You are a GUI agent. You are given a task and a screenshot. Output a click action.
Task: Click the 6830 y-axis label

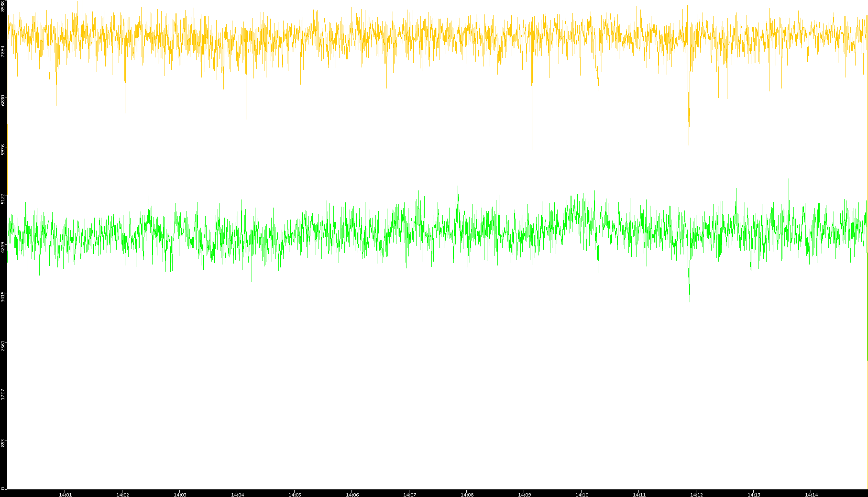point(3,100)
